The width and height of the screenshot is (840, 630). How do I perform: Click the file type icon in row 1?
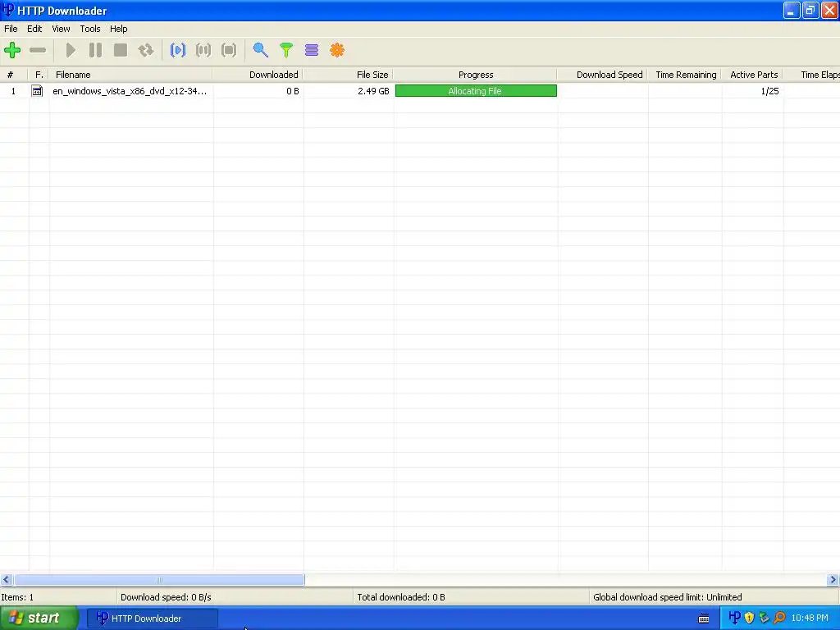click(x=37, y=91)
